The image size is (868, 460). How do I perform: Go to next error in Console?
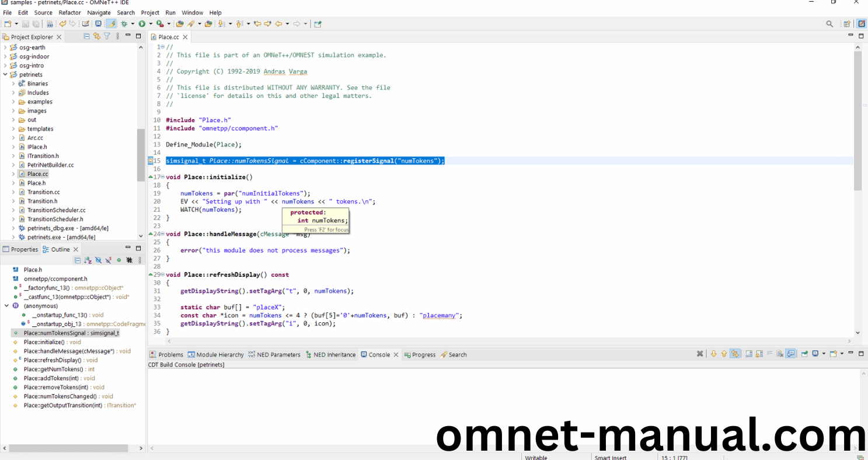(x=713, y=354)
